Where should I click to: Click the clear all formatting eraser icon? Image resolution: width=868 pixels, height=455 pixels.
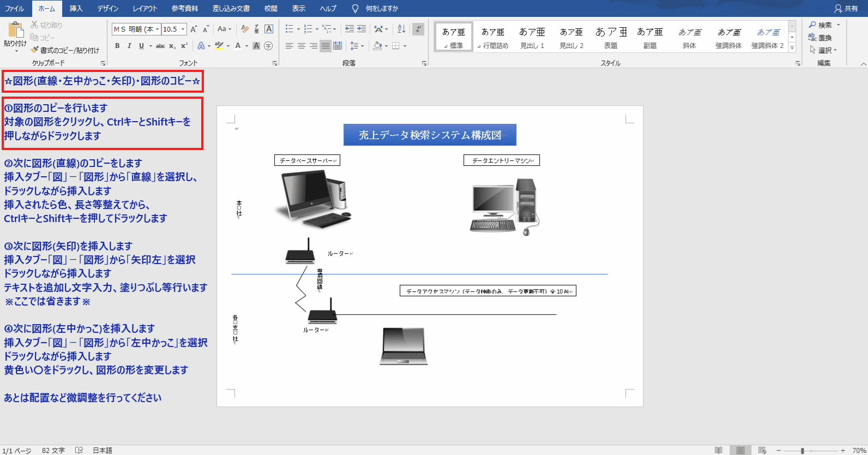click(x=245, y=29)
